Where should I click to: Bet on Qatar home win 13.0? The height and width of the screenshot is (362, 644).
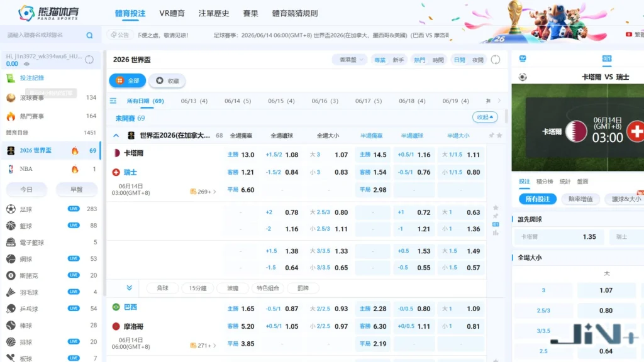[x=241, y=155]
